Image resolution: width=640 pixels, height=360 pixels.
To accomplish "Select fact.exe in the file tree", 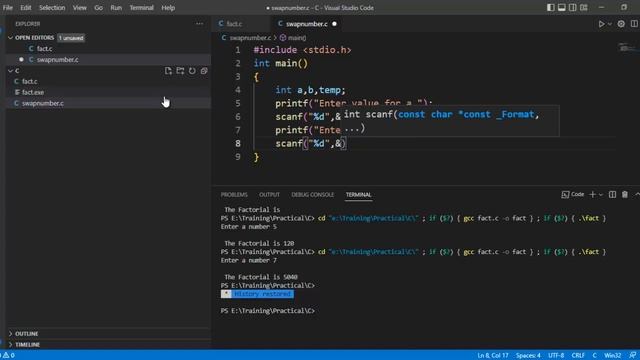I will tap(33, 92).
